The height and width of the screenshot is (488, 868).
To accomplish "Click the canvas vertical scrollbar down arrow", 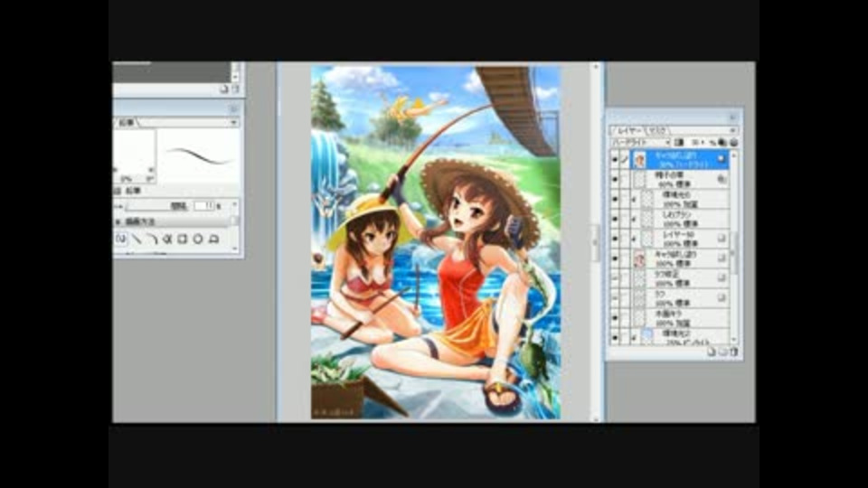I will pyautogui.click(x=596, y=418).
